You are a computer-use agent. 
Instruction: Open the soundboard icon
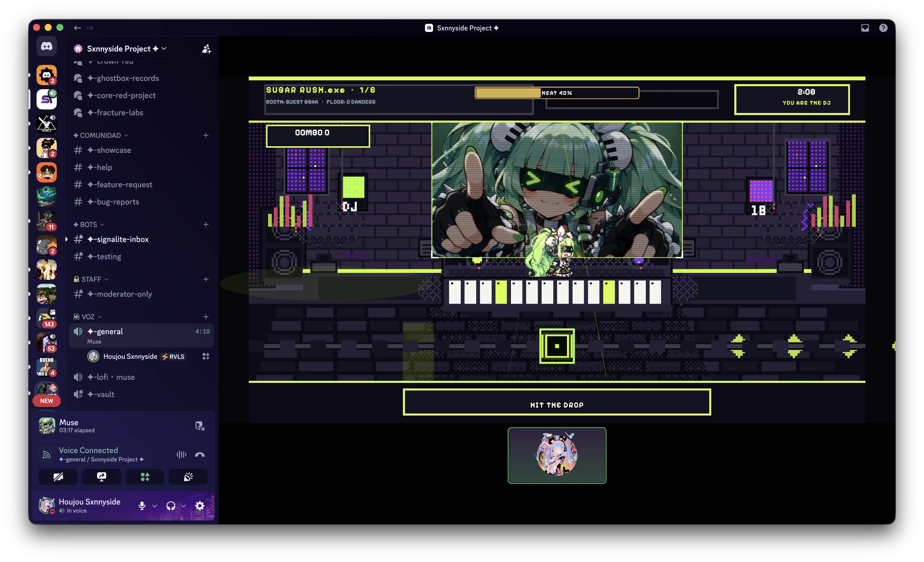pyautogui.click(x=188, y=477)
